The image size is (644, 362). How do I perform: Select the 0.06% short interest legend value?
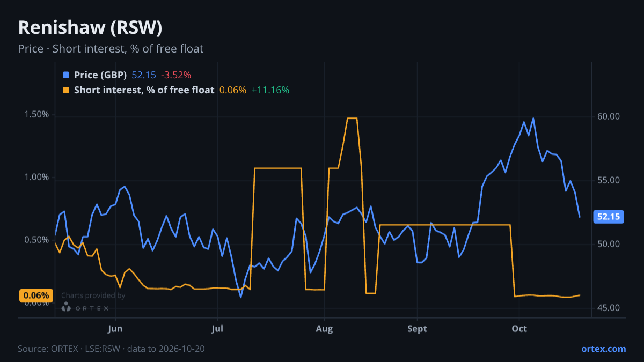pyautogui.click(x=232, y=90)
